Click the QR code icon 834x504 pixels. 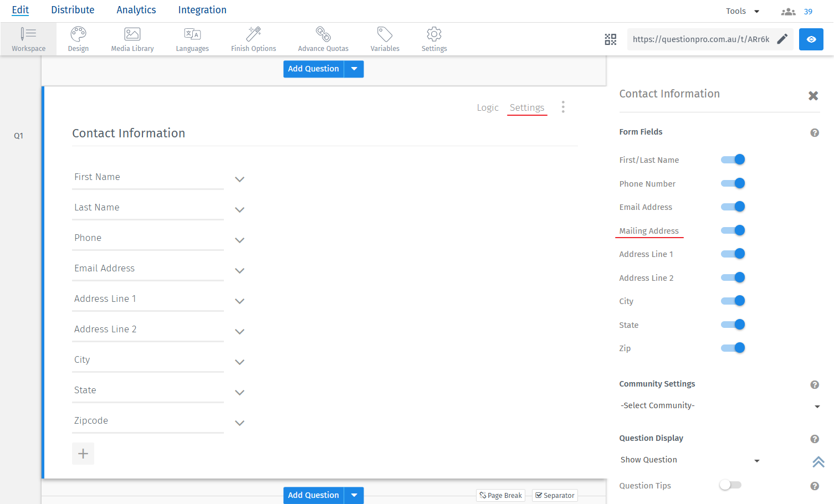click(610, 39)
